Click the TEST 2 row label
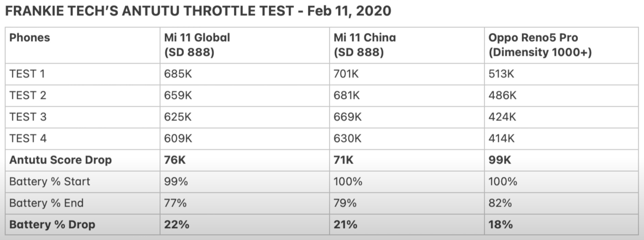The width and height of the screenshot is (644, 240). click(x=28, y=95)
